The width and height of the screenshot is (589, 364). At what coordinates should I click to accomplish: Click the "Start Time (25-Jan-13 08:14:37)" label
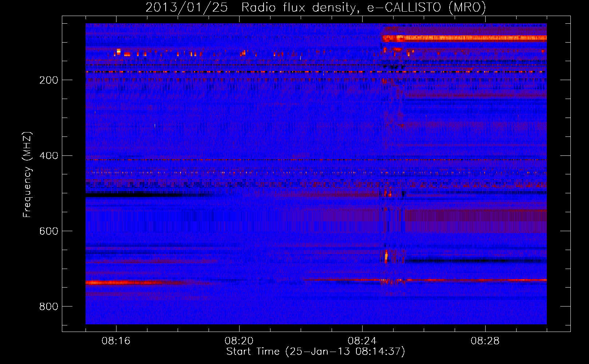click(316, 352)
